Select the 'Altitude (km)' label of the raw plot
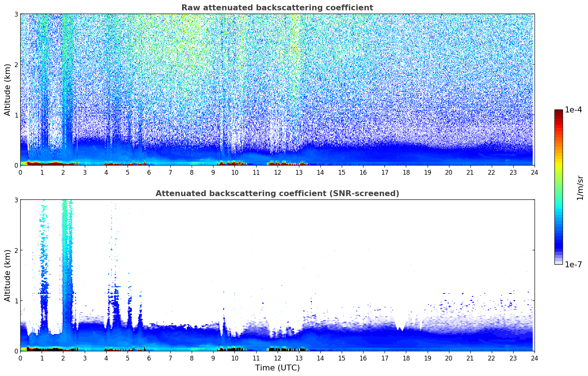 pos(8,90)
